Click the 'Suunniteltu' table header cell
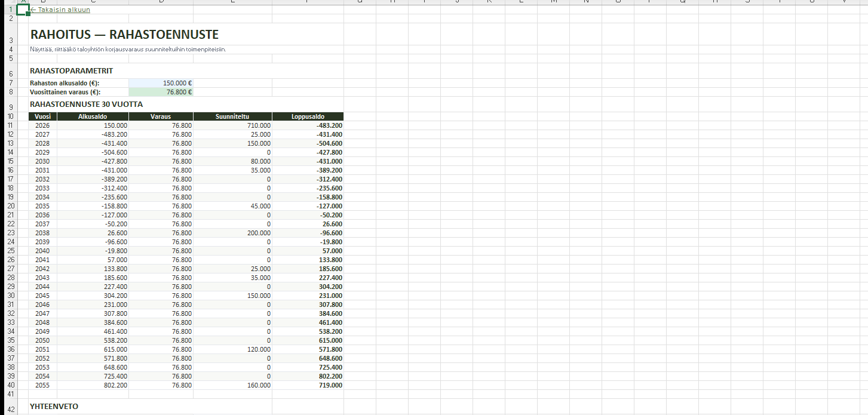 click(232, 116)
